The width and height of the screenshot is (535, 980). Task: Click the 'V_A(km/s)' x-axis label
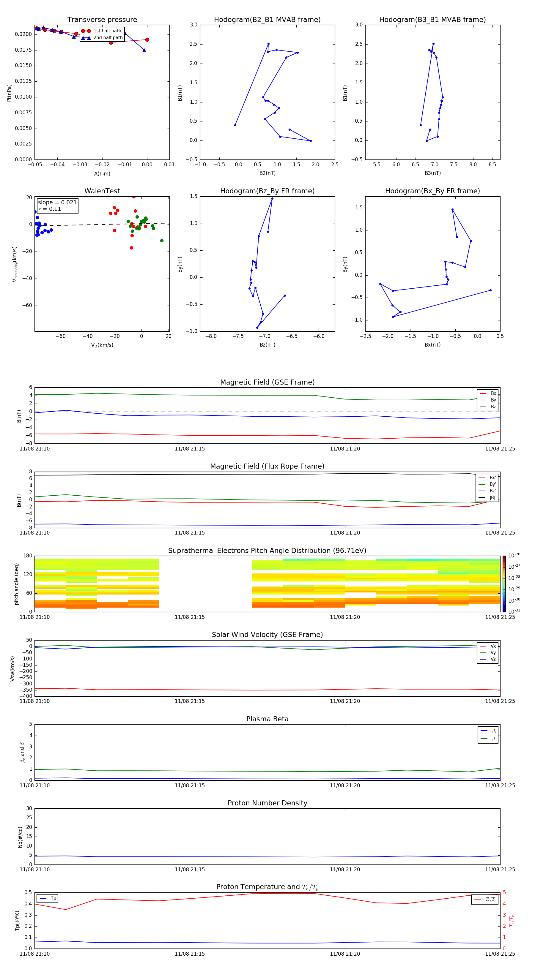(102, 345)
